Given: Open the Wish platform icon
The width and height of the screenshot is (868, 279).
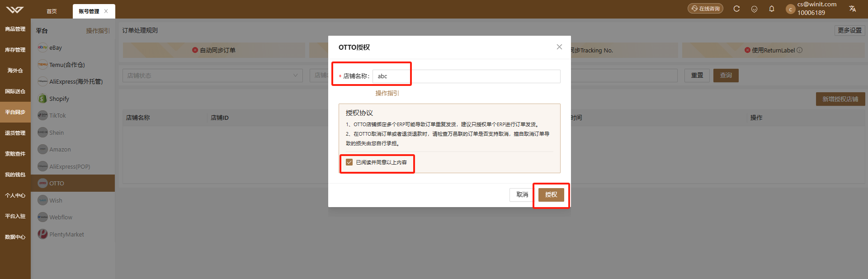Looking at the screenshot, I should 42,200.
